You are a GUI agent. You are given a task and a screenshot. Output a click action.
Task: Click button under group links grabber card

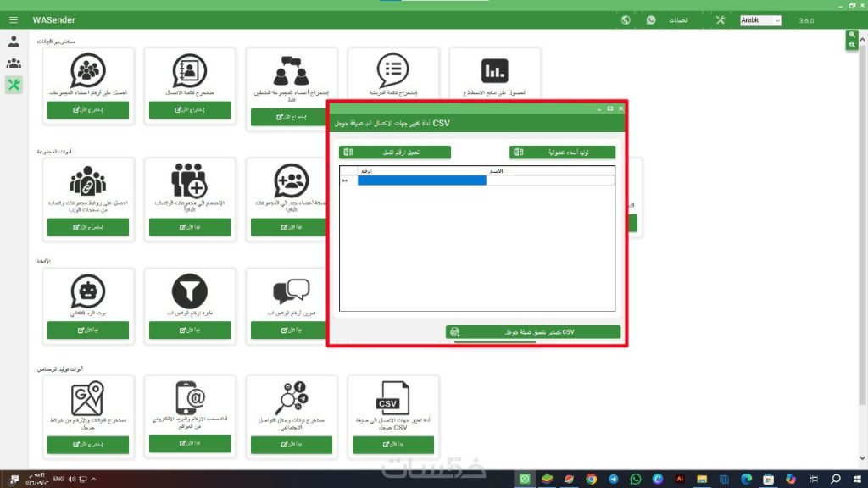88,227
